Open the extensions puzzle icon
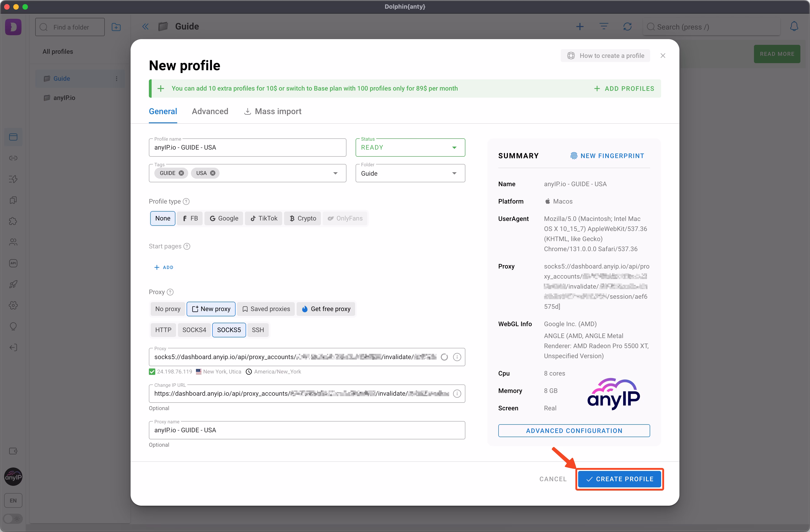The image size is (810, 532). [x=13, y=221]
